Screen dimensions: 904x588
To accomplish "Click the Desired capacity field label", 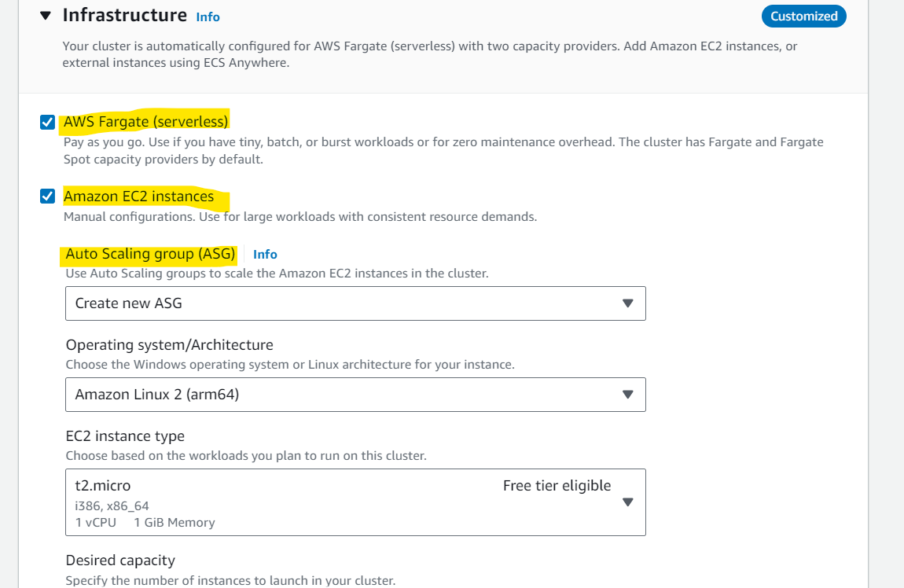I will [x=120, y=560].
